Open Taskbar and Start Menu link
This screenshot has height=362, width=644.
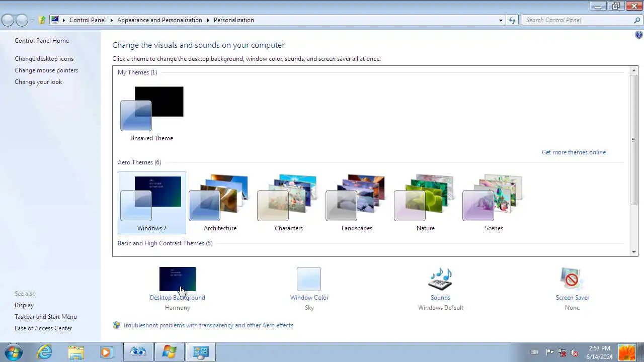click(46, 317)
